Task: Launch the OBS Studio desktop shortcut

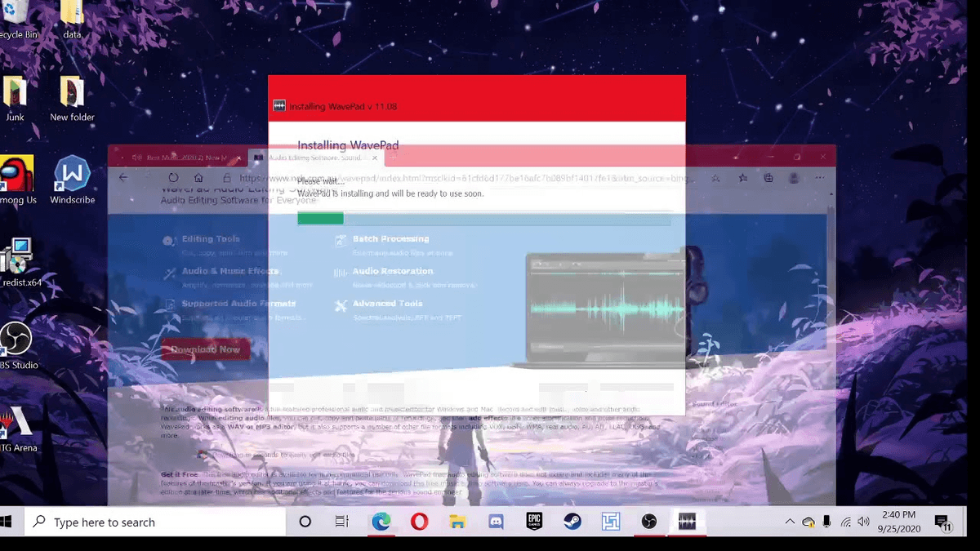Action: click(x=16, y=345)
